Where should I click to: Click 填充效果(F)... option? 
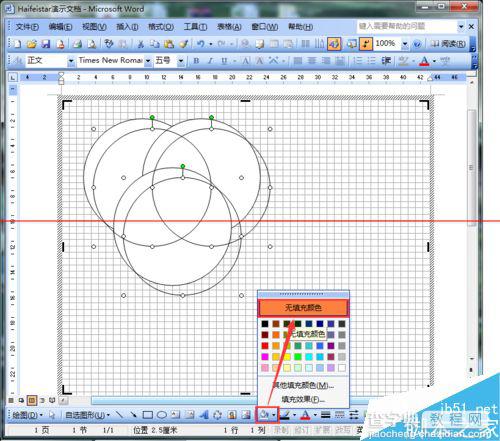303,399
